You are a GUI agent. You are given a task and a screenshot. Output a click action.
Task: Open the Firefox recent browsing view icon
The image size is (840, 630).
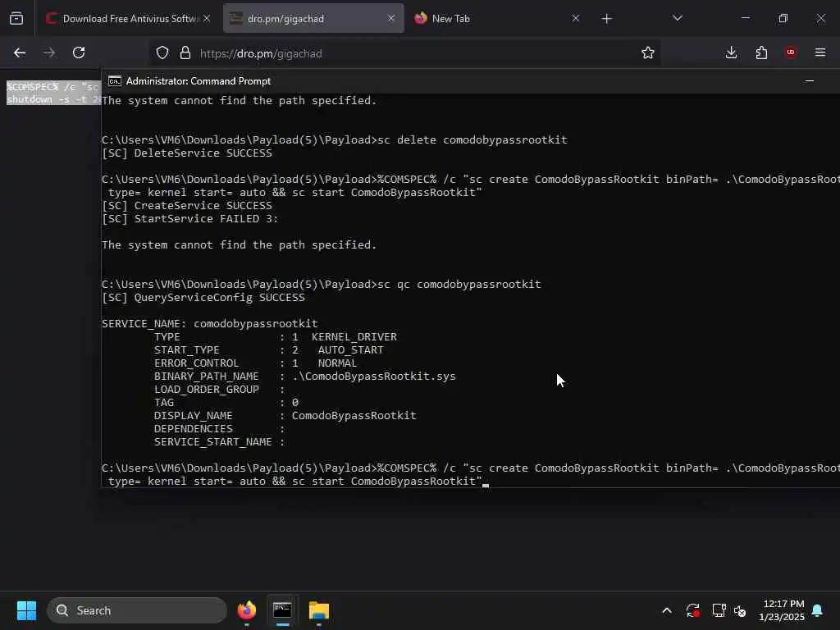point(16,19)
